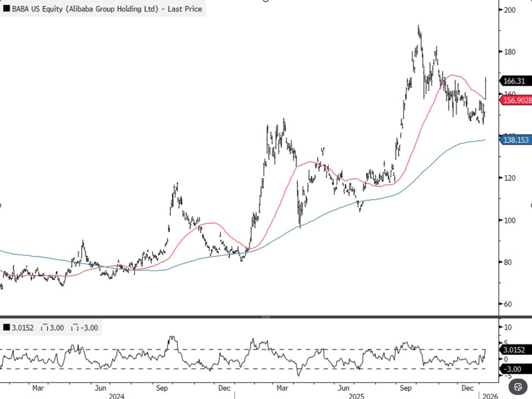The image size is (532, 399).
Task: Click the dashed box icon next to 3.00
Action: 44,328
